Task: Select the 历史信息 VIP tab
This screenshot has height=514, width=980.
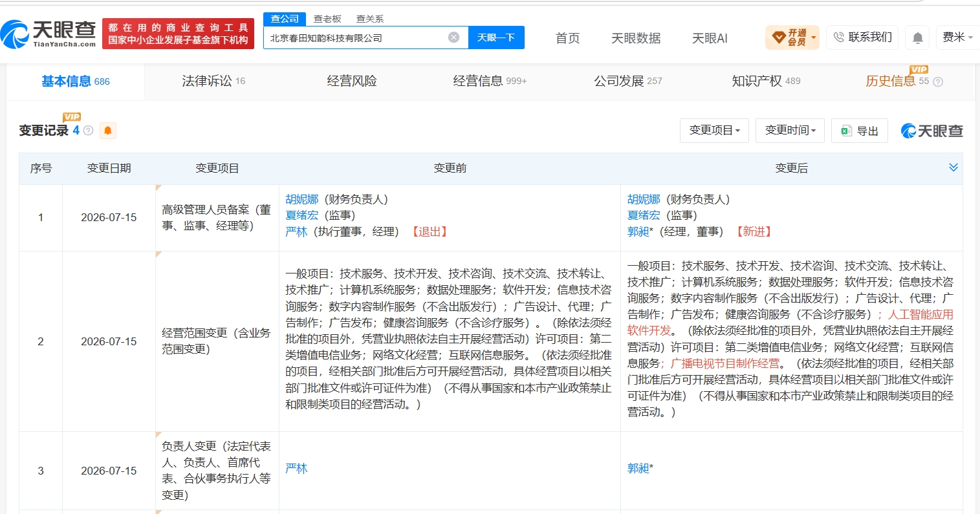Action: 897,81
